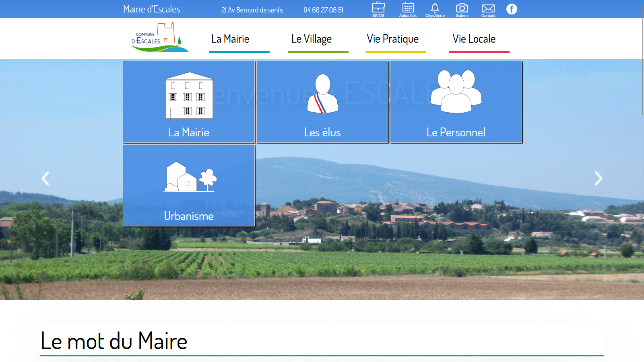Screen dimensions: 644x362
Task: Click the phone number 04 68 27 08 51
Action: [323, 10]
